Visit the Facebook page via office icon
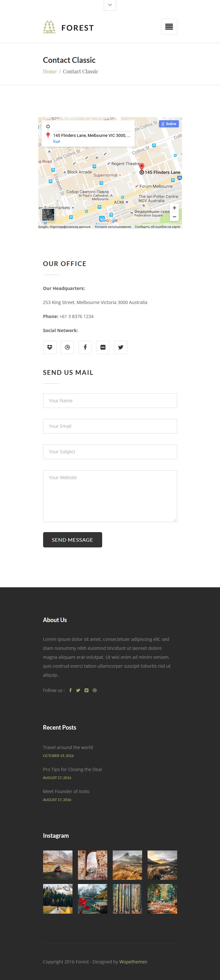Viewport: 220px width, 980px height. click(85, 347)
